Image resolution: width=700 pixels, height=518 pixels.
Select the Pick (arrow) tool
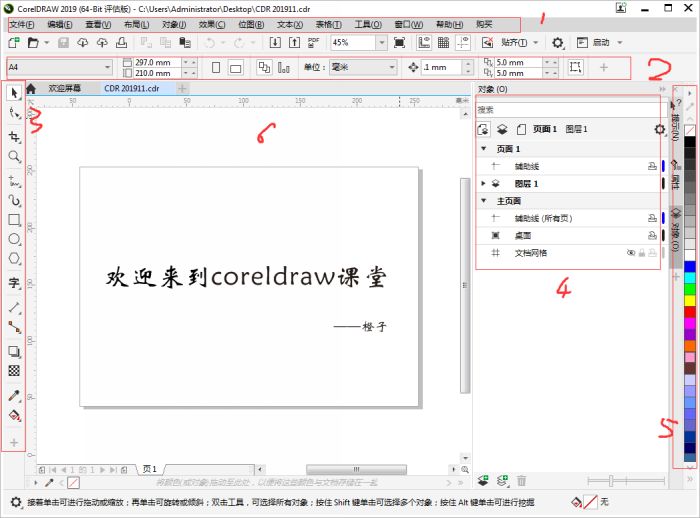coord(14,93)
